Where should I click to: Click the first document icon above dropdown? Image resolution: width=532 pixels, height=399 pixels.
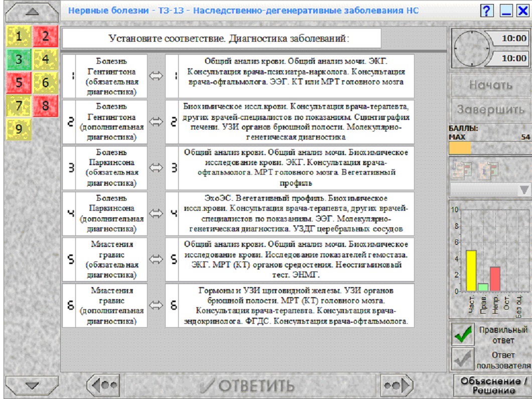pyautogui.click(x=462, y=170)
